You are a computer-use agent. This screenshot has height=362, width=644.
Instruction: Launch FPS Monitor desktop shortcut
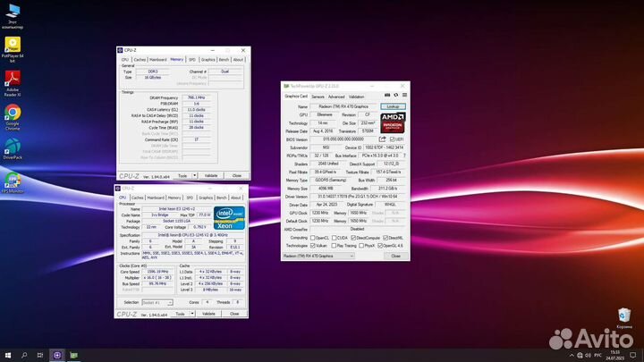tap(13, 182)
